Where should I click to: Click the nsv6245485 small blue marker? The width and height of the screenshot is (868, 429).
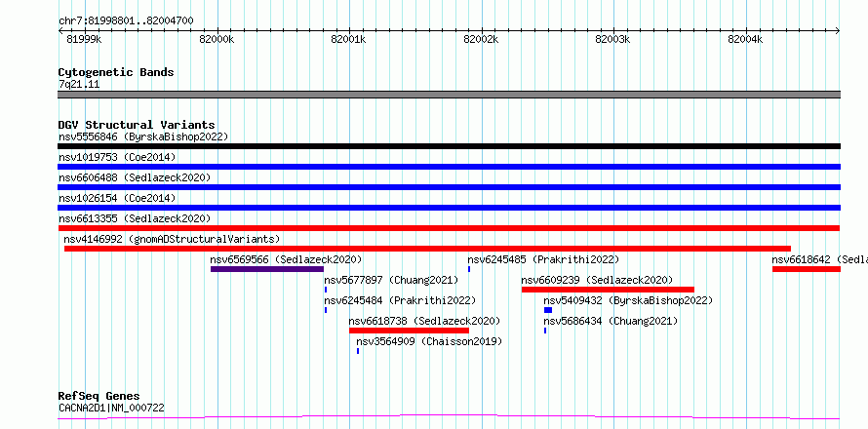point(469,269)
